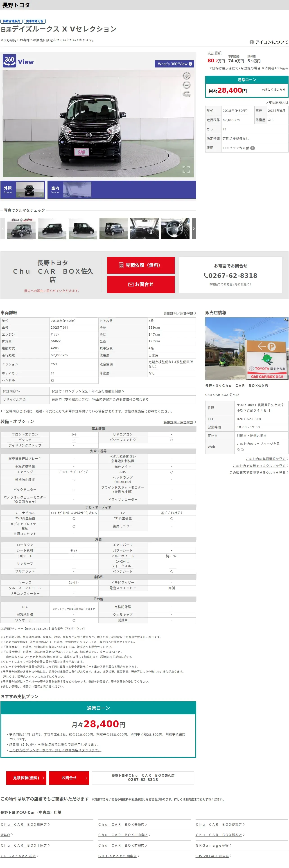Click the アイコンについて text link
The width and height of the screenshot is (289, 868).
[271, 42]
